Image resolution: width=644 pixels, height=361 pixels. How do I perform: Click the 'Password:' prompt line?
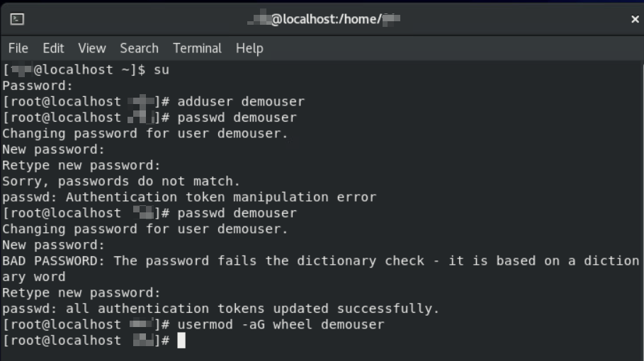click(38, 86)
